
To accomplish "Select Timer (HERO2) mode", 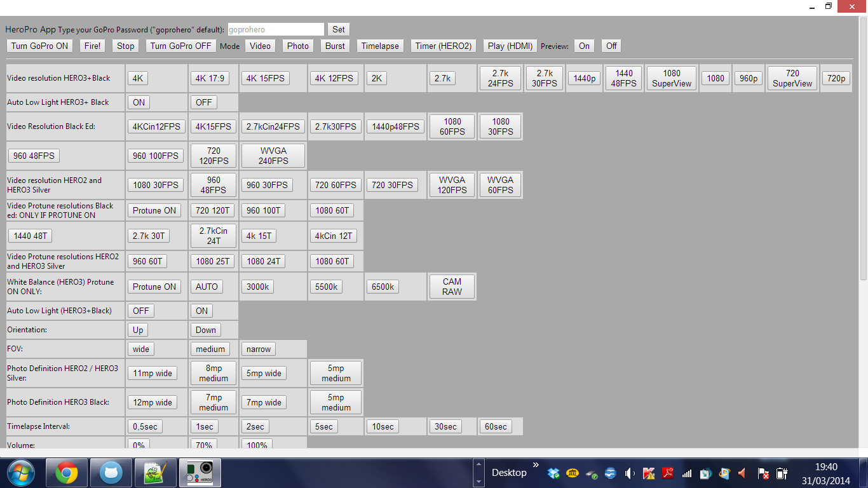I will [x=444, y=46].
